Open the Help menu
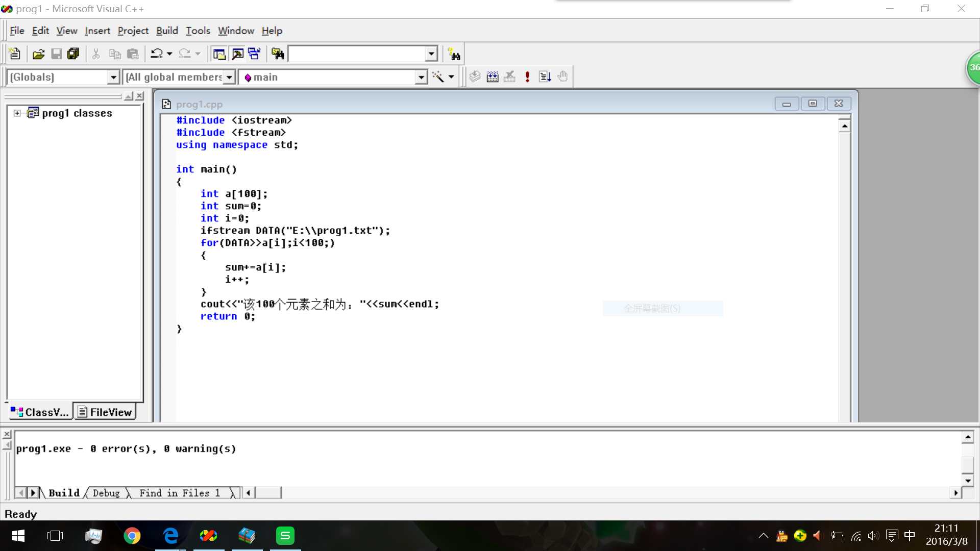Screen dimensions: 980x551 pyautogui.click(x=272, y=31)
